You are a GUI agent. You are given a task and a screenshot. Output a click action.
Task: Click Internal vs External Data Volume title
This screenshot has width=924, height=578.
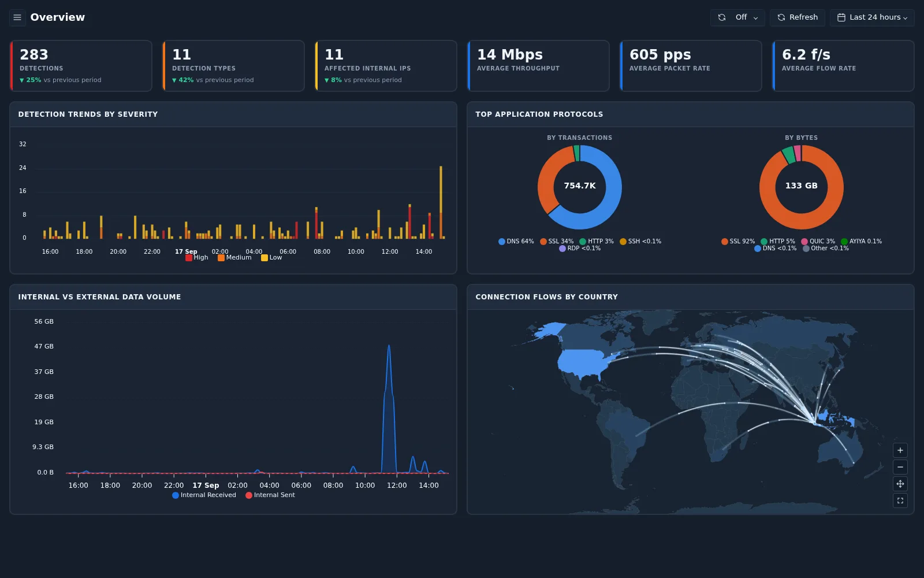pyautogui.click(x=99, y=297)
